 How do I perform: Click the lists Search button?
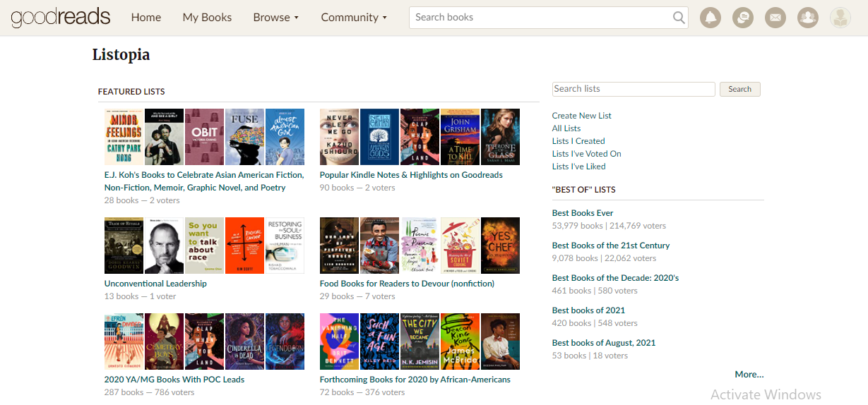740,89
